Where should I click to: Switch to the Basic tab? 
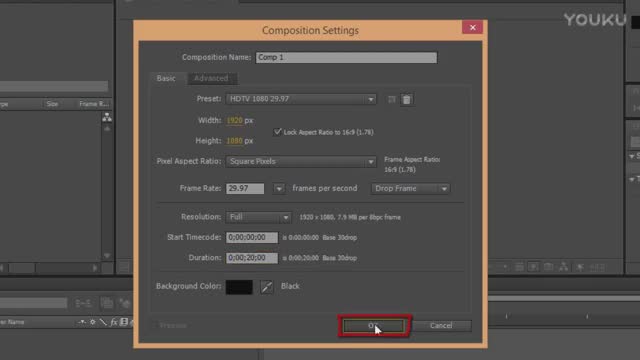(x=166, y=78)
